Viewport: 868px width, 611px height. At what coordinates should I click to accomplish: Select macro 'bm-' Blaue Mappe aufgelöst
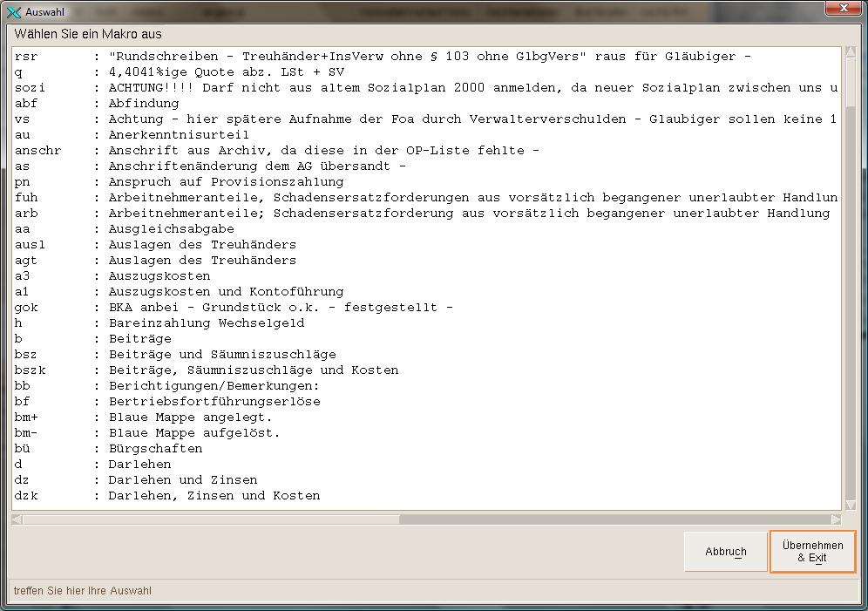[x=426, y=433]
